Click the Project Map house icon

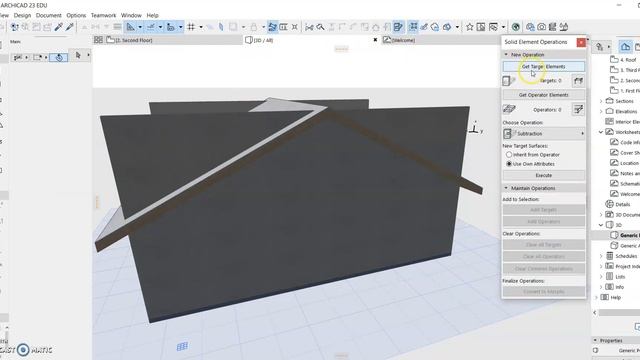(625, 47)
